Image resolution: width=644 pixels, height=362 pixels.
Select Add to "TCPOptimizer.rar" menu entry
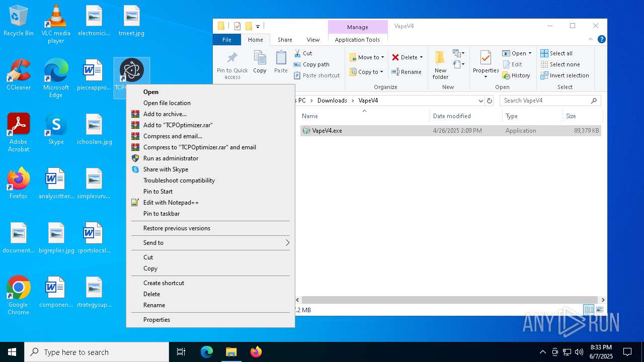(x=210, y=125)
